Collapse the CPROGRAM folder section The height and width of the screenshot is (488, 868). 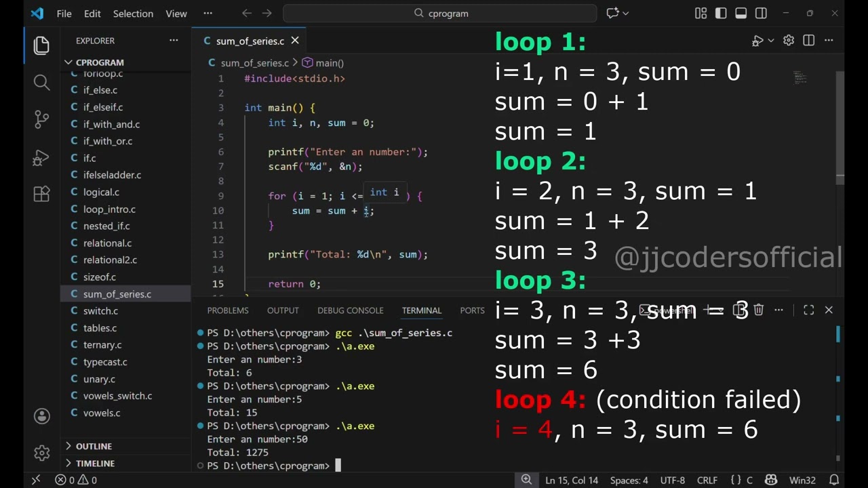125,62
